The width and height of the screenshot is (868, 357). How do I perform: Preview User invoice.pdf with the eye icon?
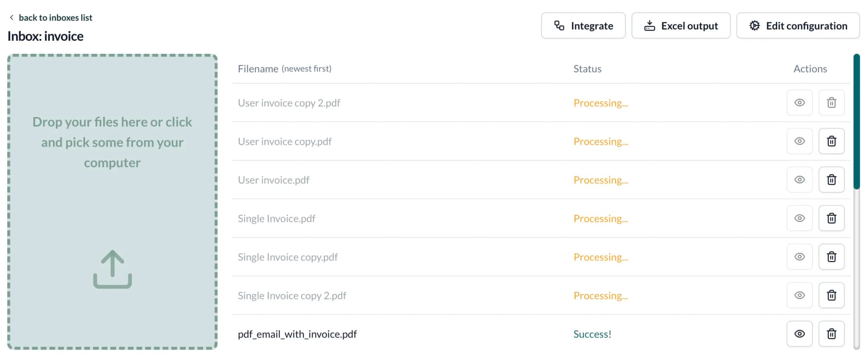click(x=799, y=180)
